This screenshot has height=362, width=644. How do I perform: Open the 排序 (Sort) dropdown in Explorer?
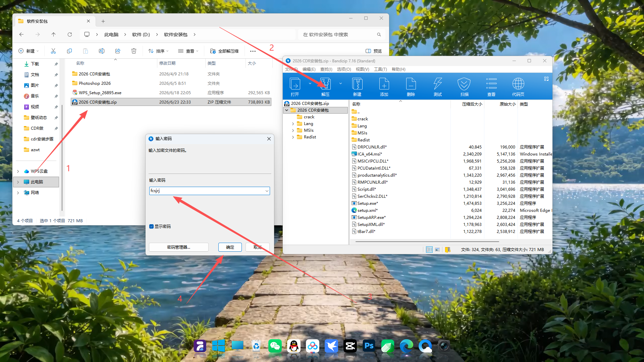point(158,51)
